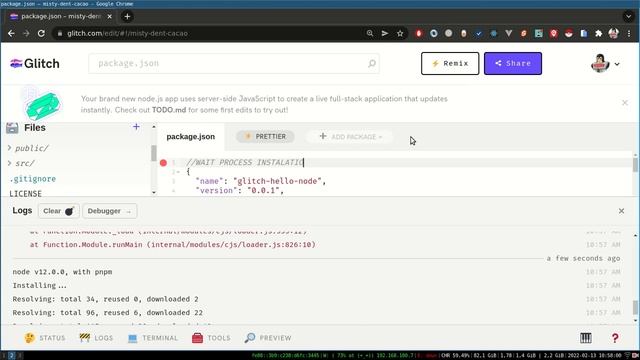Click the Files panel icon
Screen dimensions: 640x360
tap(12, 128)
